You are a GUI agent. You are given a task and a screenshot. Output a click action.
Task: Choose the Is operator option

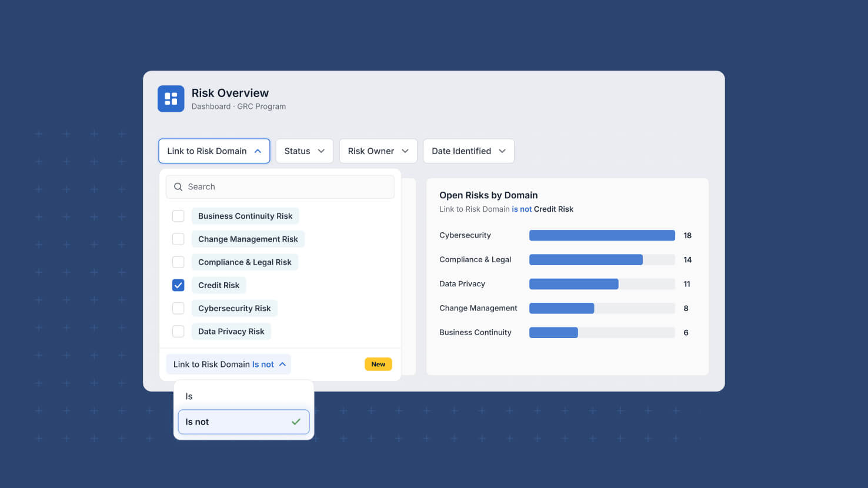243,396
